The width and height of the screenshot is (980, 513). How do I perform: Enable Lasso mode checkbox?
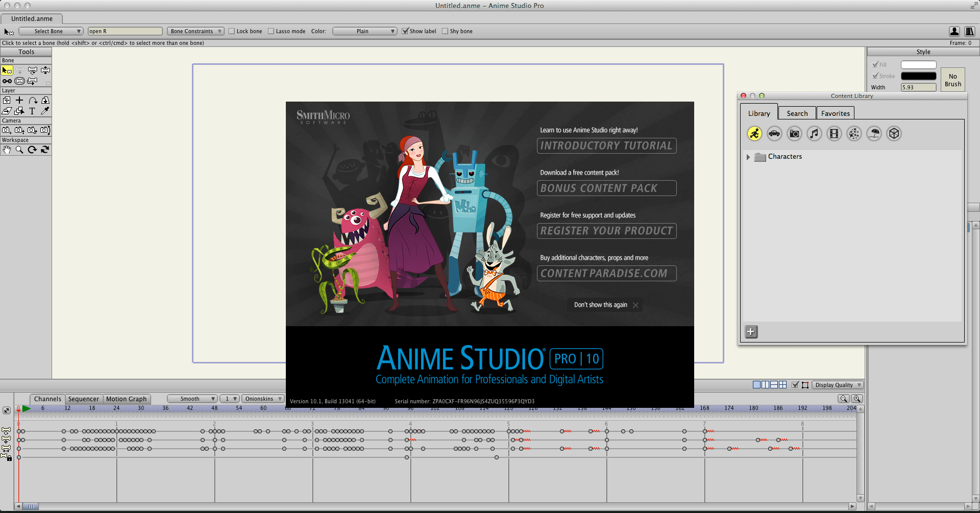(271, 31)
